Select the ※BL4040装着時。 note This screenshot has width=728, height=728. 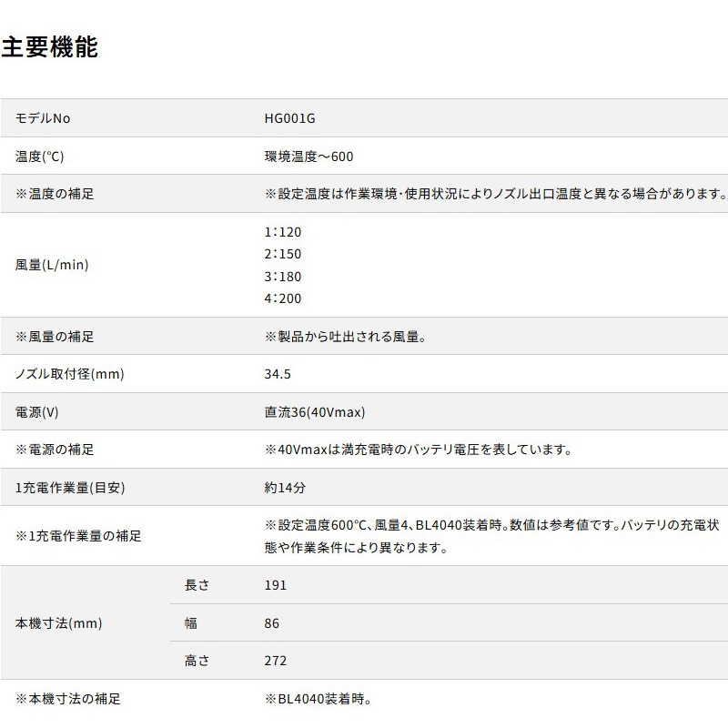[x=318, y=699]
